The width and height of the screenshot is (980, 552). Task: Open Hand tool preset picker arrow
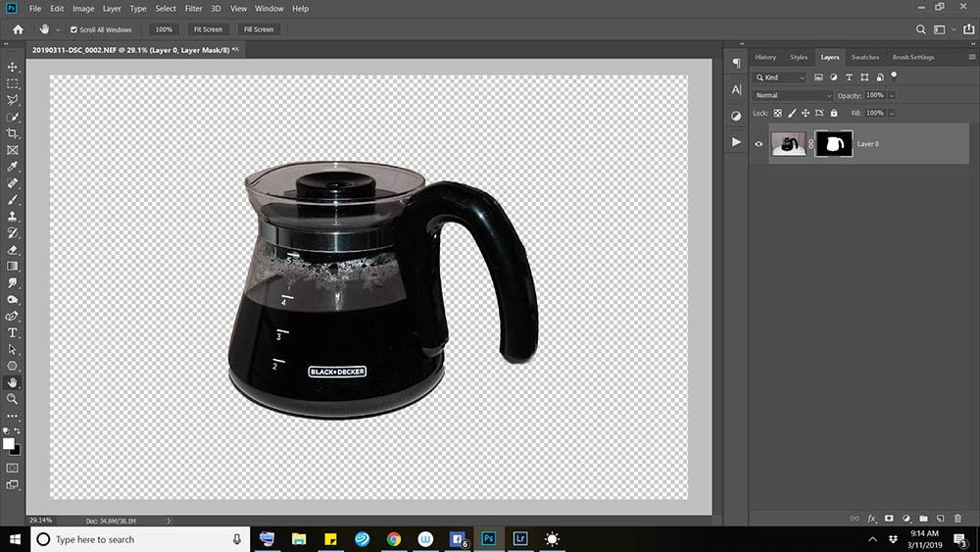coord(58,30)
